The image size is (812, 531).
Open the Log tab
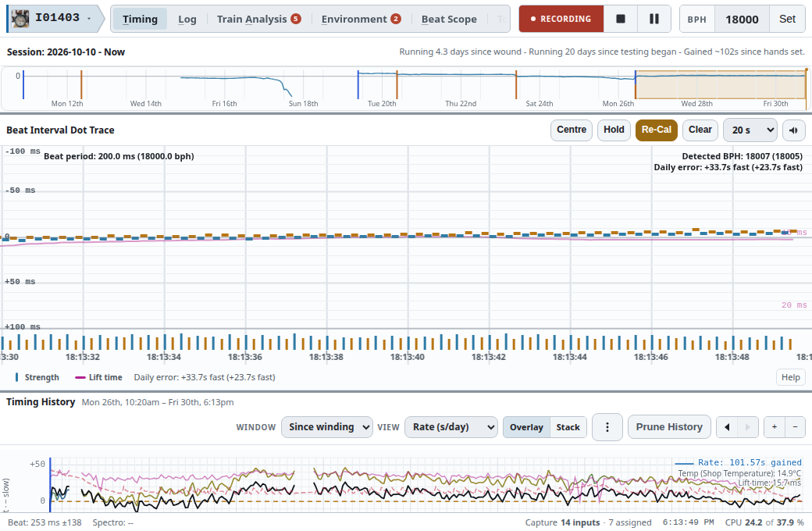point(187,20)
